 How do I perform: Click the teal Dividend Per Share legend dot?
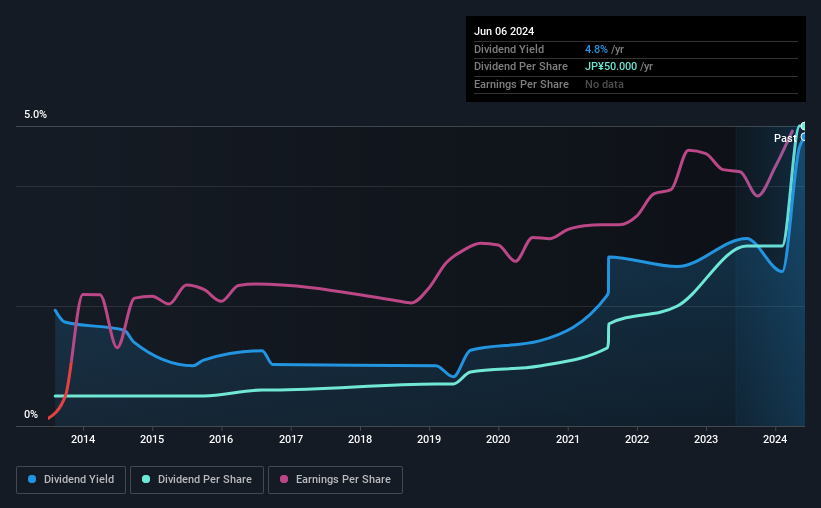click(146, 479)
